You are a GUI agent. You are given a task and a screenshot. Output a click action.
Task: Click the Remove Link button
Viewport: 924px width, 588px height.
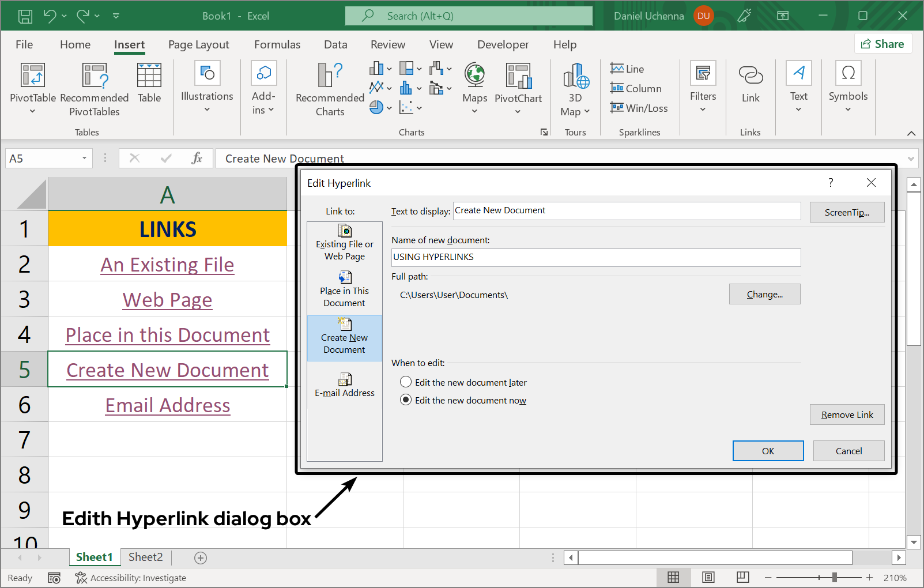coord(847,414)
